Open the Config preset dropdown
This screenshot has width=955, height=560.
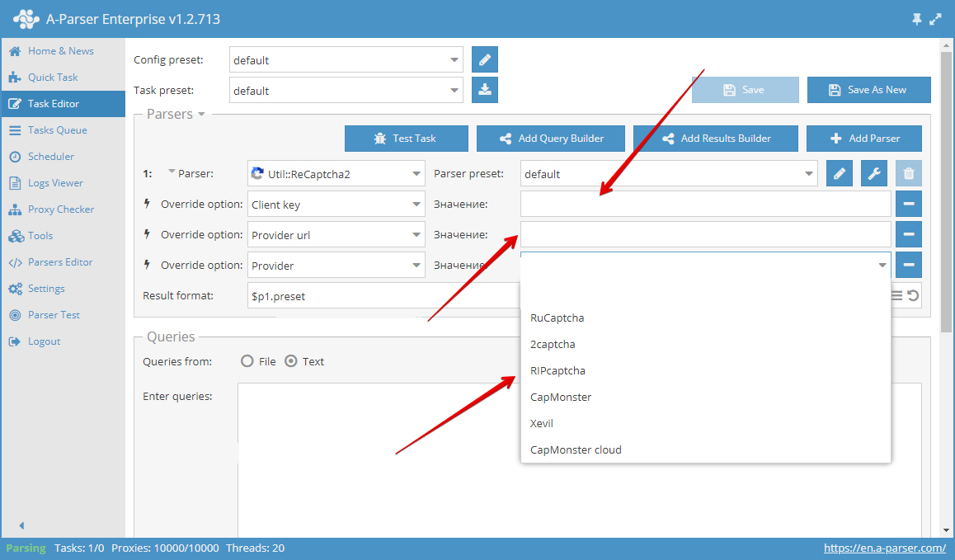point(346,60)
